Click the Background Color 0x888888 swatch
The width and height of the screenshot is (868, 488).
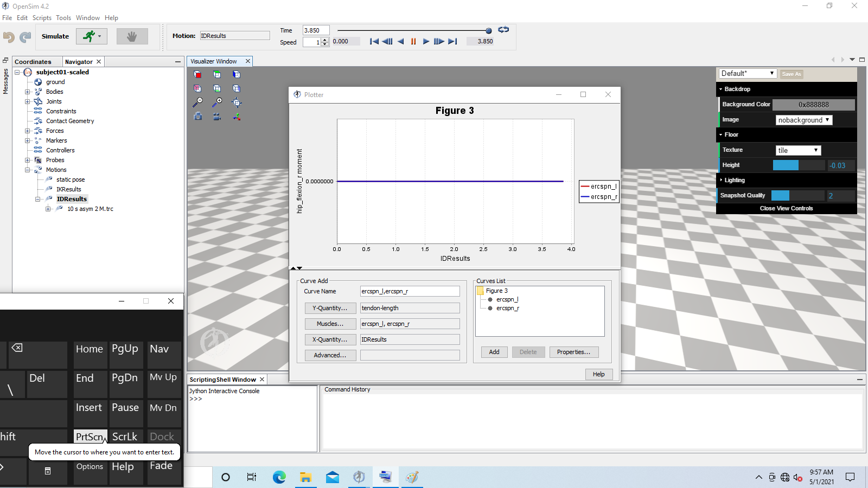[x=814, y=105]
